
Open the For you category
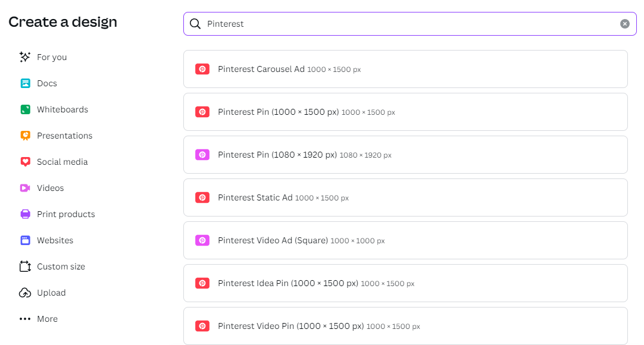(x=52, y=57)
